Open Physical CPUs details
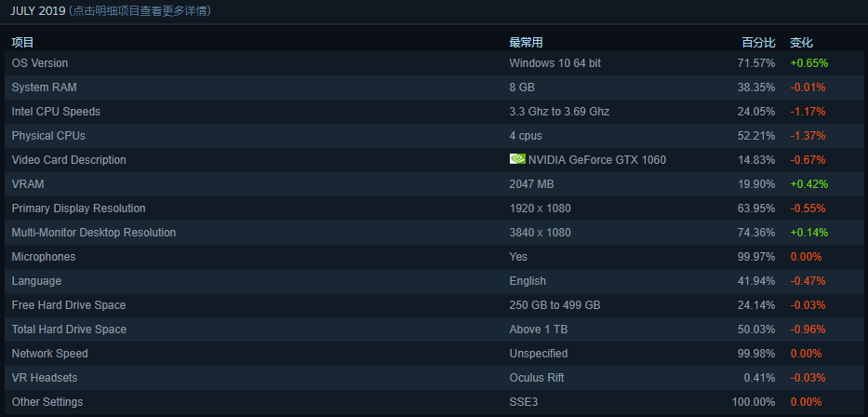868x417 pixels. [x=46, y=136]
